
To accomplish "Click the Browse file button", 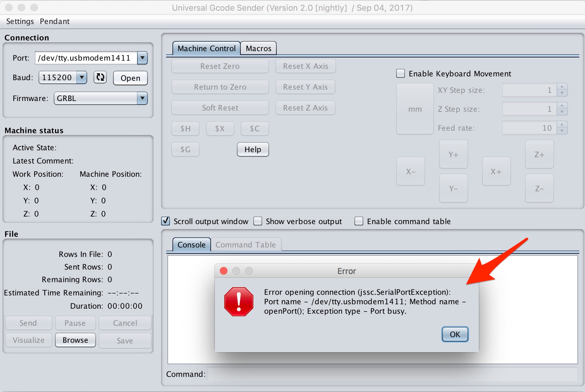I will pyautogui.click(x=75, y=340).
